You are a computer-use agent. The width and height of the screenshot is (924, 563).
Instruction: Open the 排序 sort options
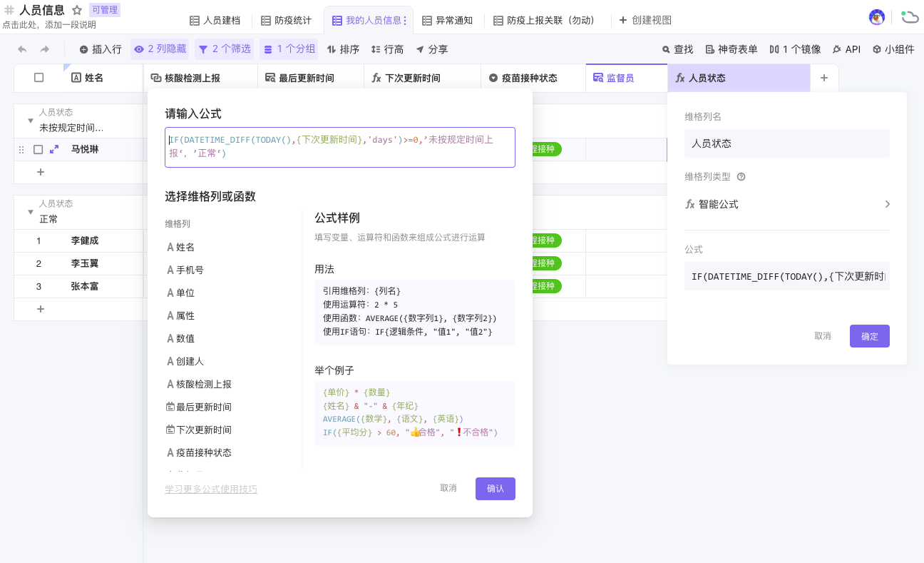[343, 49]
